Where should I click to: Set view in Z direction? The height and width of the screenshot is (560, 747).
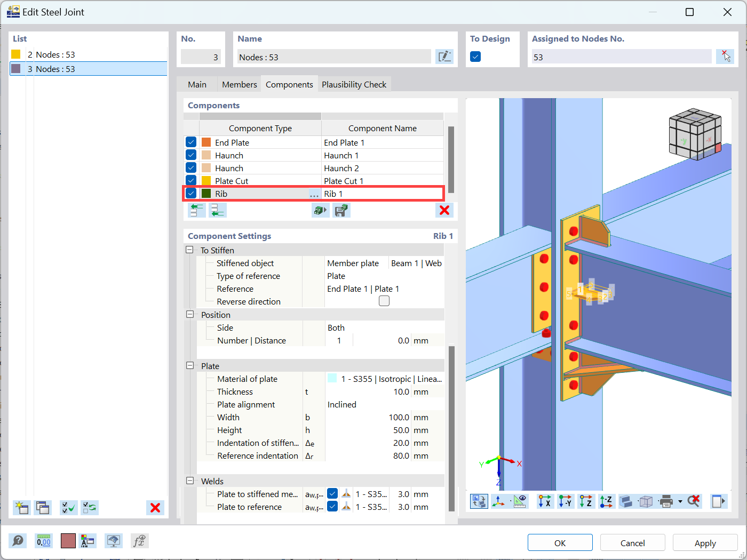coord(586,501)
